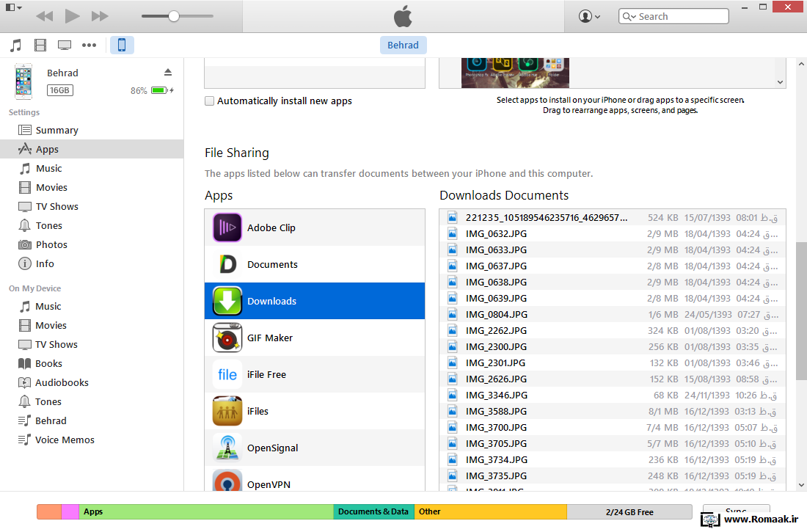Click the Other storage segment

point(491,511)
